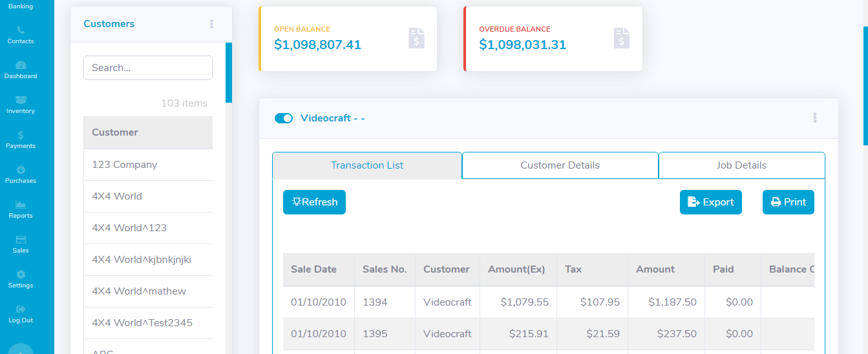Open the Inventory box icon
Viewport: 868px width, 354px height.
21,100
